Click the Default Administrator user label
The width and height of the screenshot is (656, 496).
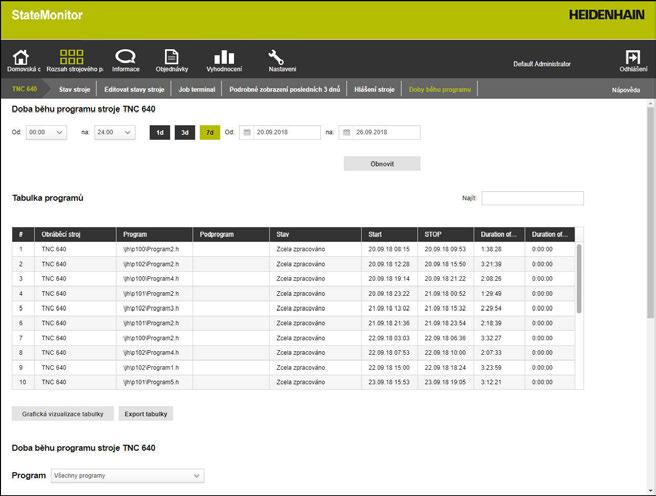[x=542, y=64]
